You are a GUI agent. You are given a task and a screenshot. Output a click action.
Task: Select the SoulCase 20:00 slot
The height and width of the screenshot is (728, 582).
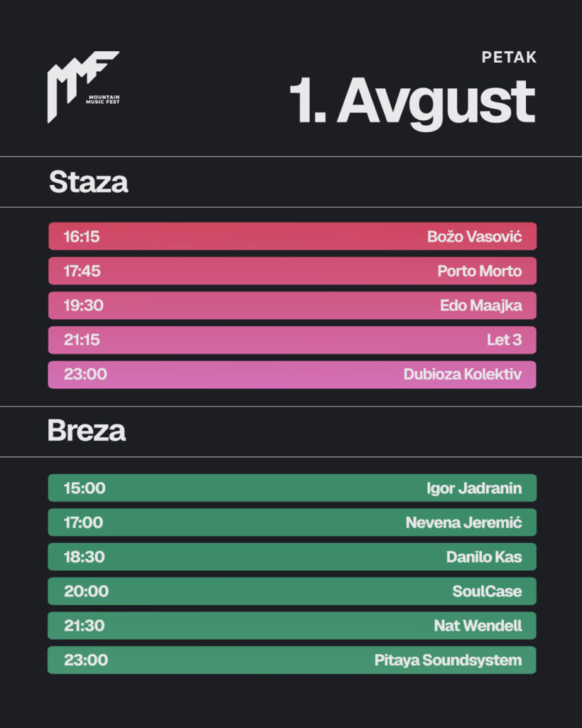coord(291,591)
